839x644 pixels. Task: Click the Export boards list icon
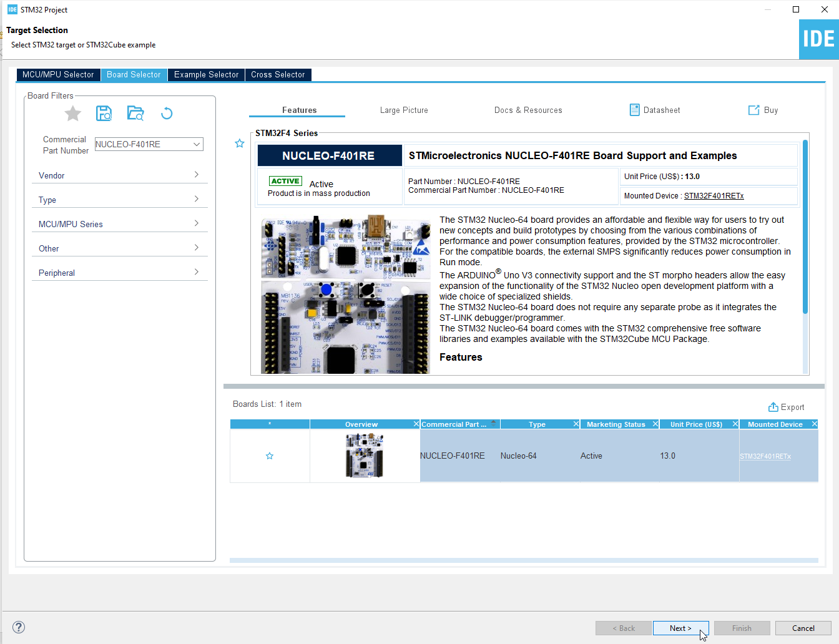[773, 407]
